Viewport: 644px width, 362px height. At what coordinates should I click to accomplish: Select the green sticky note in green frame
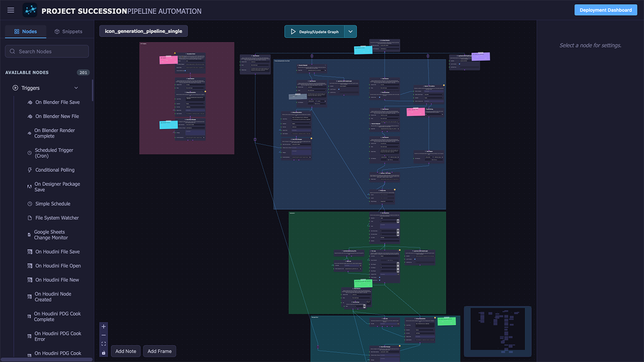[363, 283]
